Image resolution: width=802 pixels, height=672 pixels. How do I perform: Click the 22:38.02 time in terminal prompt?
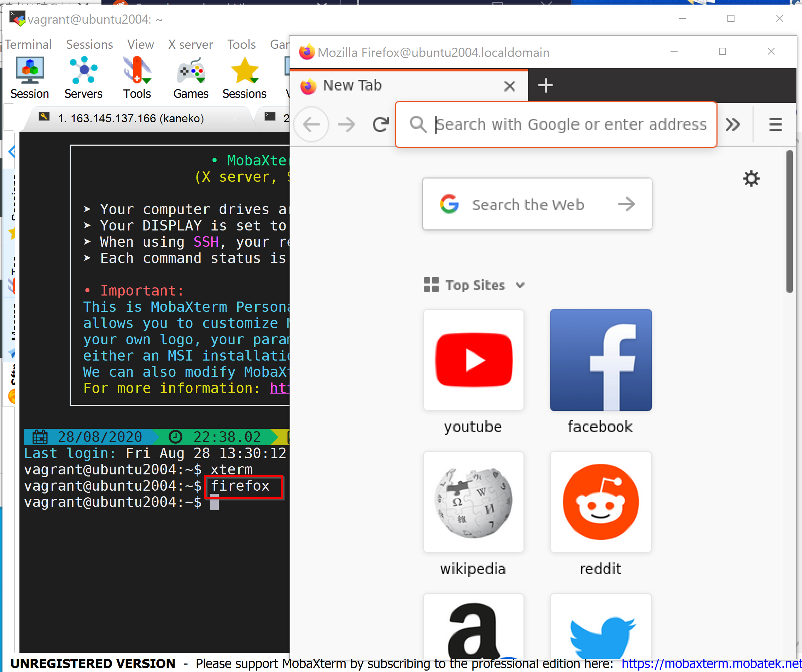tap(227, 437)
